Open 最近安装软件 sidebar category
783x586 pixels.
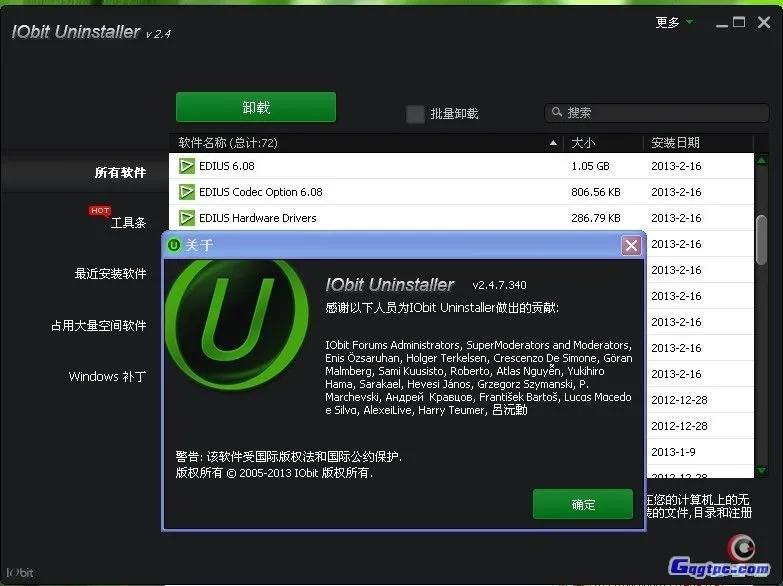click(110, 274)
